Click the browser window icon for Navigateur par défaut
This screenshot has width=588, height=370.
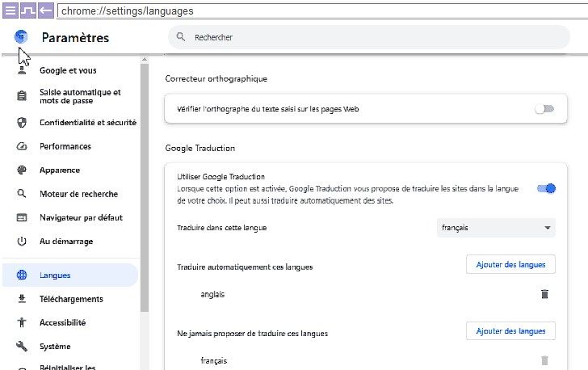[x=22, y=217]
